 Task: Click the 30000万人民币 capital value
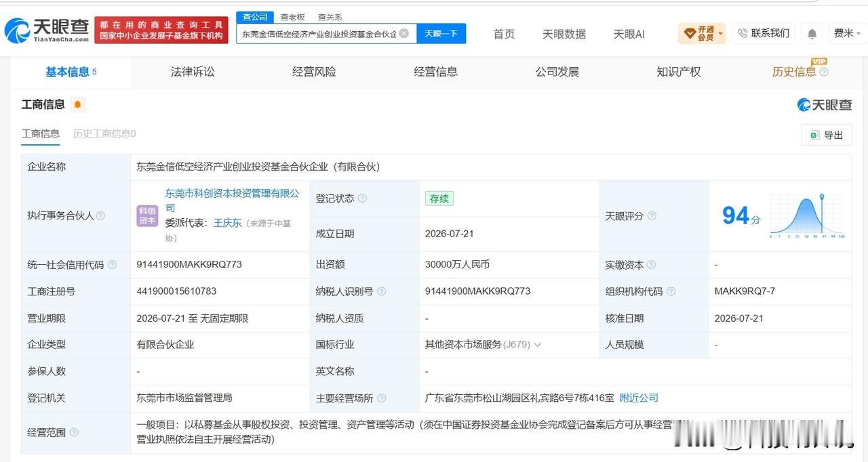coord(457,265)
